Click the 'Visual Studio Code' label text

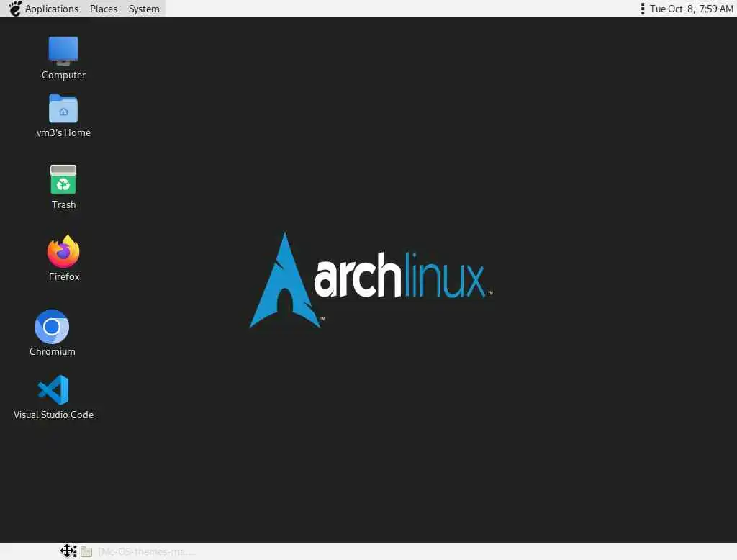(x=53, y=415)
